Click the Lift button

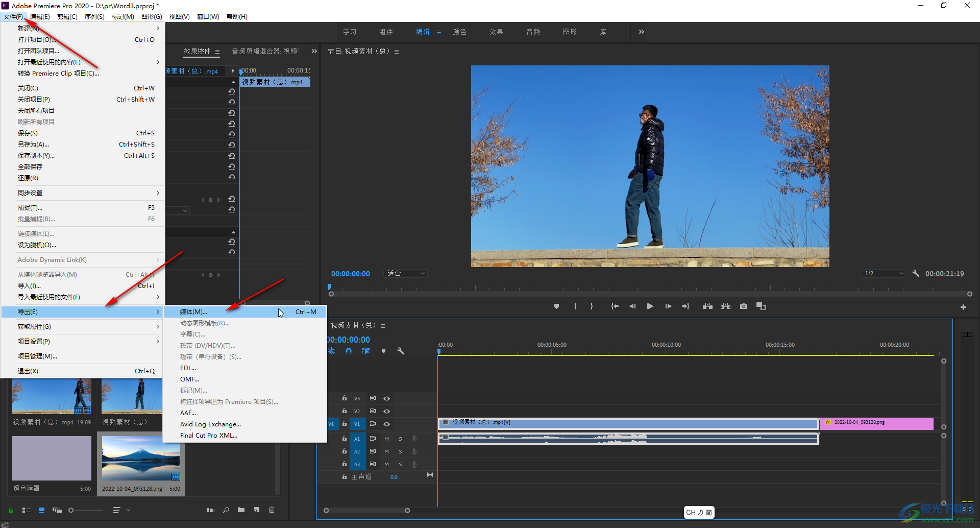click(x=707, y=306)
